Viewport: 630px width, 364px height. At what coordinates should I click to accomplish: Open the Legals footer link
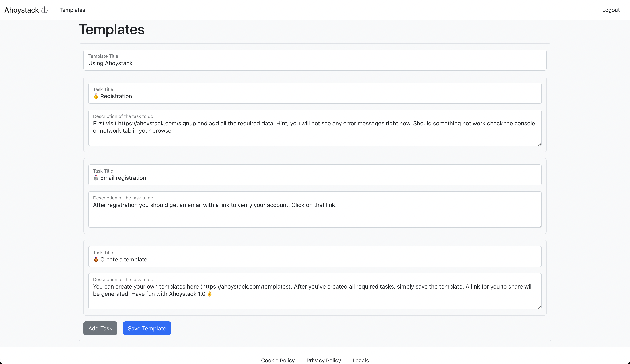tap(361, 360)
